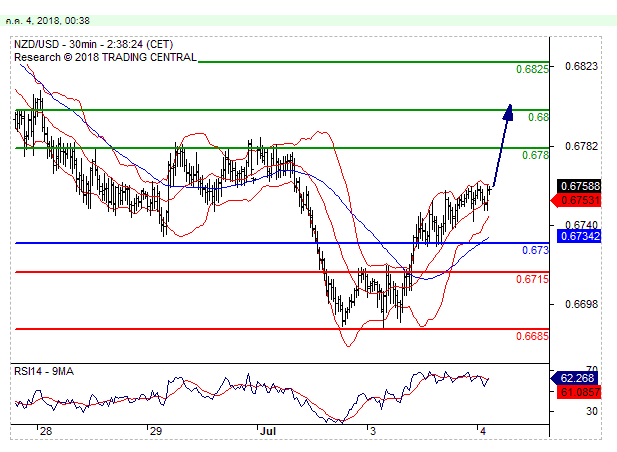Click the date axis label 4
Image resolution: width=617 pixels, height=452 pixels.
coord(483,432)
